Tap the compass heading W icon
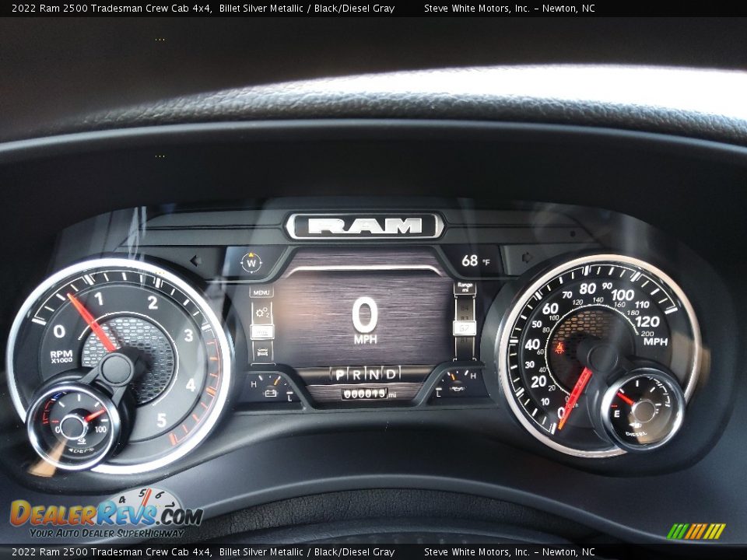This screenshot has width=747, height=560. tap(251, 262)
